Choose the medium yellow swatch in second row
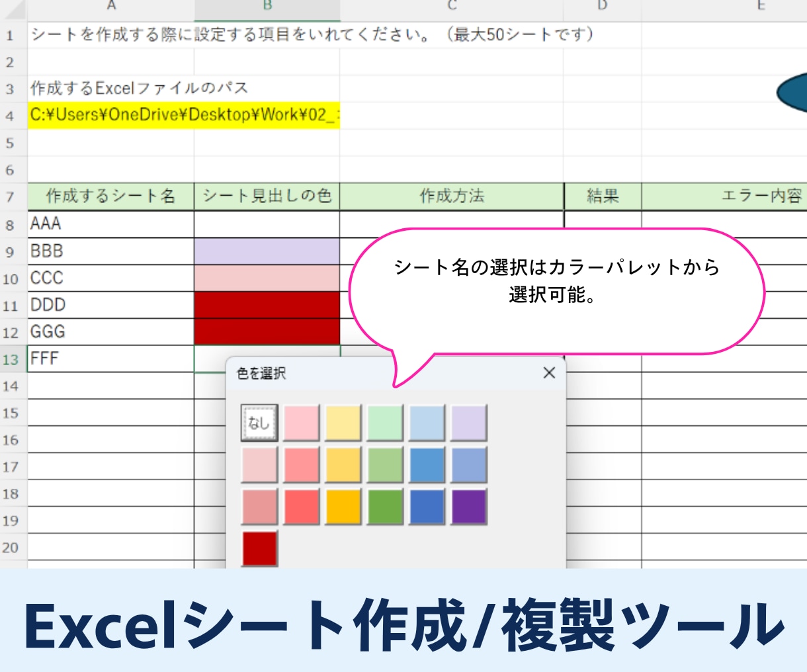Image resolution: width=807 pixels, height=672 pixels. (x=343, y=465)
